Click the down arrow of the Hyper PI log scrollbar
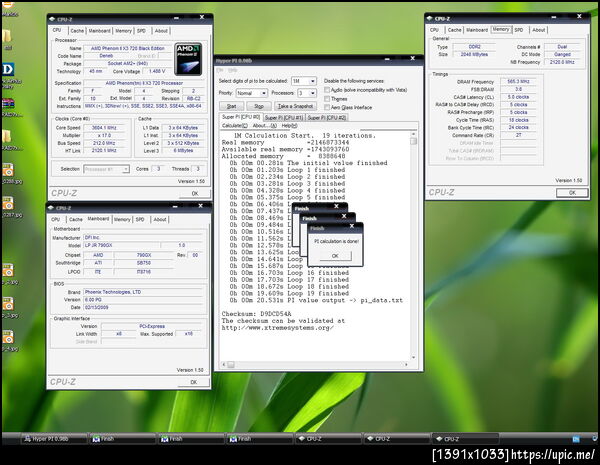 [x=413, y=357]
